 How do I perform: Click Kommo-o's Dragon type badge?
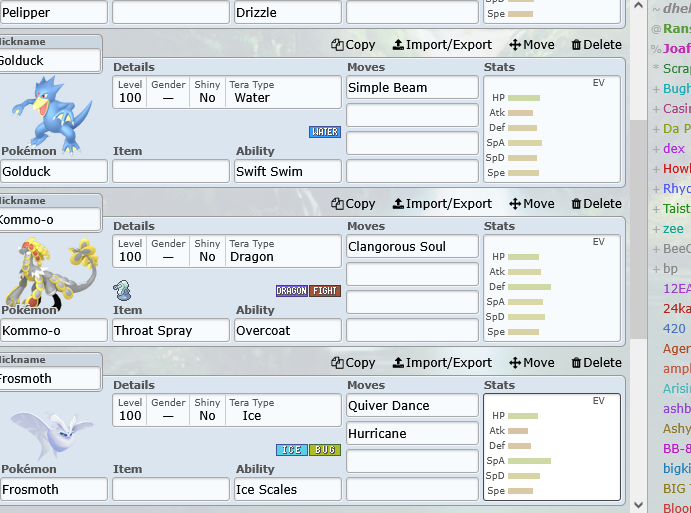(x=292, y=291)
